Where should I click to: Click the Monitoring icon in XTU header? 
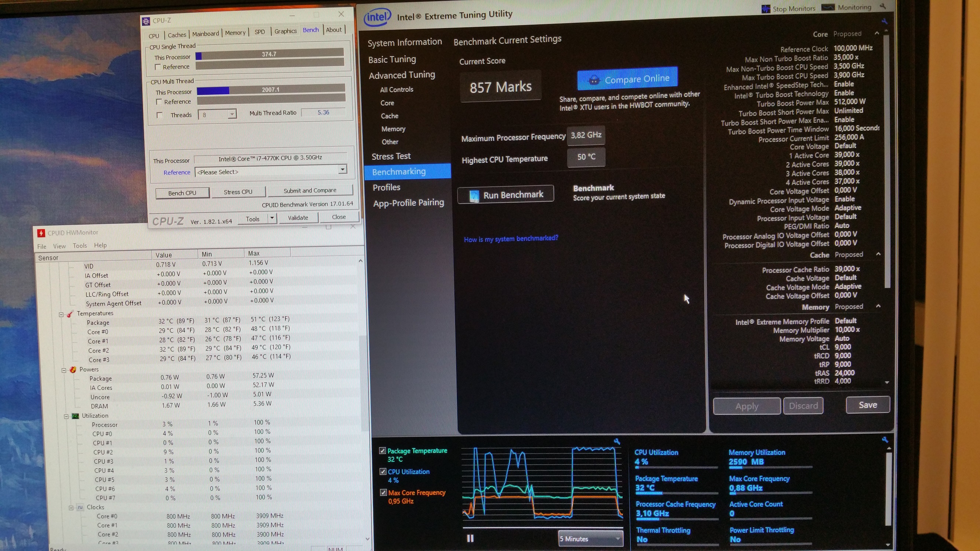[828, 7]
